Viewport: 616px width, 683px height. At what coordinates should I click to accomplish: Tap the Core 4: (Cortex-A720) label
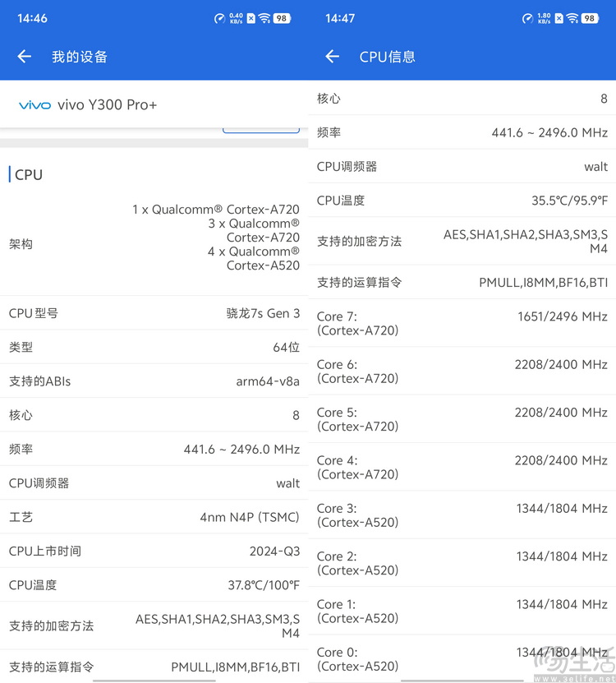tap(358, 467)
